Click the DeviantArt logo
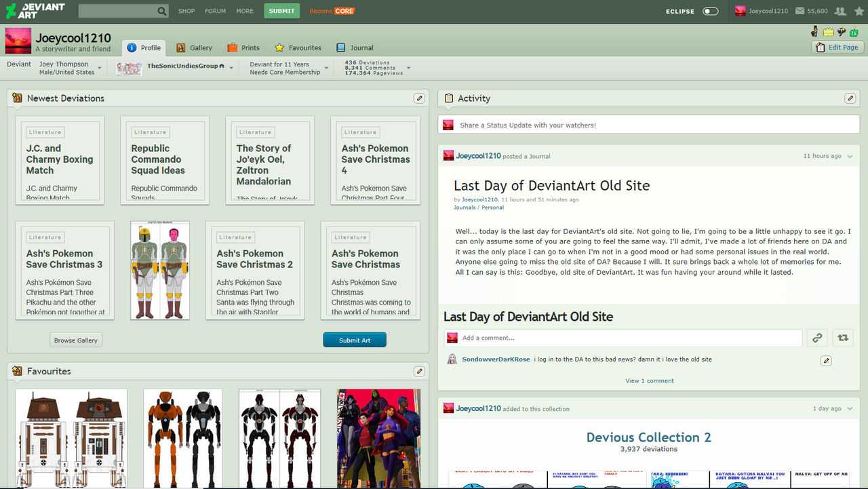The width and height of the screenshot is (868, 489). pos(35,11)
